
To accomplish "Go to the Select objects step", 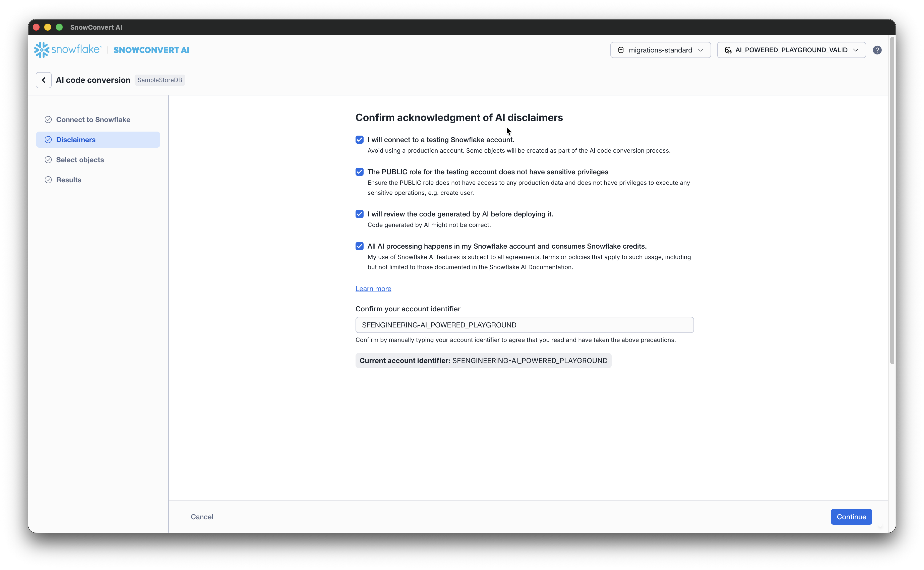I will tap(80, 160).
